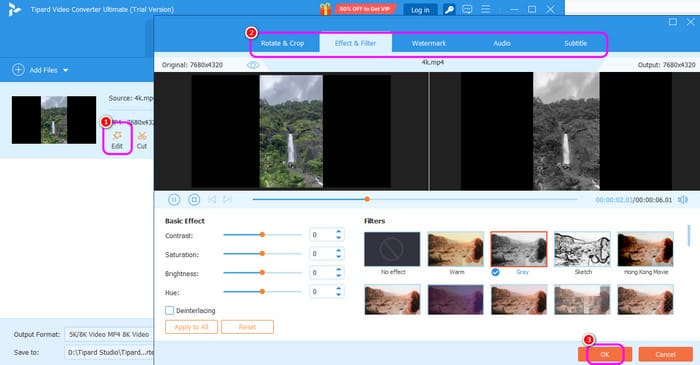700x365 pixels.
Task: Click the Contrast value input field
Action: coord(322,235)
